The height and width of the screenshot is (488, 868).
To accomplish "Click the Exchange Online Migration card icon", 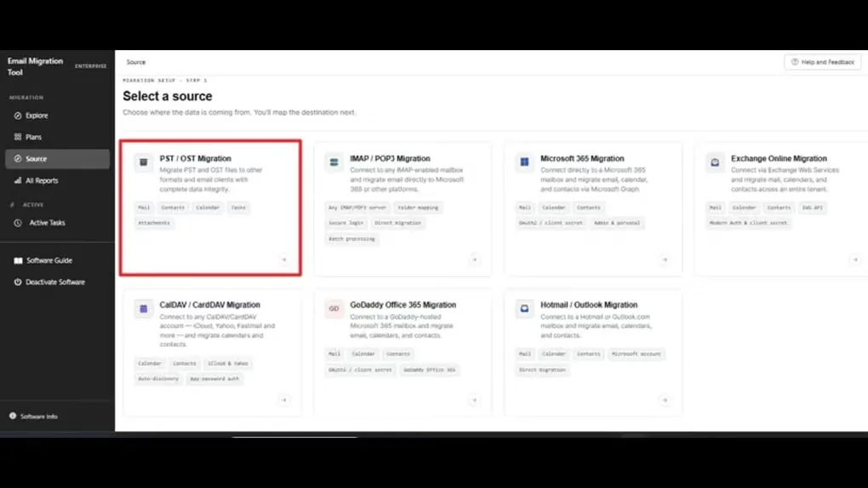I will pyautogui.click(x=715, y=162).
